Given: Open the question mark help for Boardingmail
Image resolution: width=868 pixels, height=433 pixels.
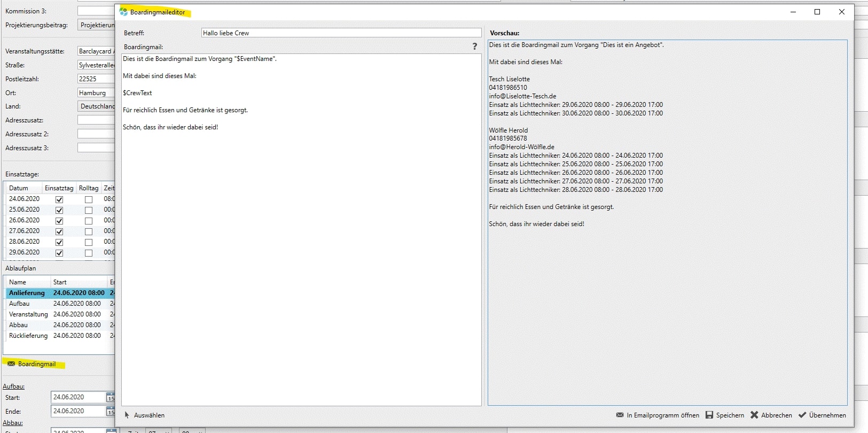Looking at the screenshot, I should click(474, 47).
